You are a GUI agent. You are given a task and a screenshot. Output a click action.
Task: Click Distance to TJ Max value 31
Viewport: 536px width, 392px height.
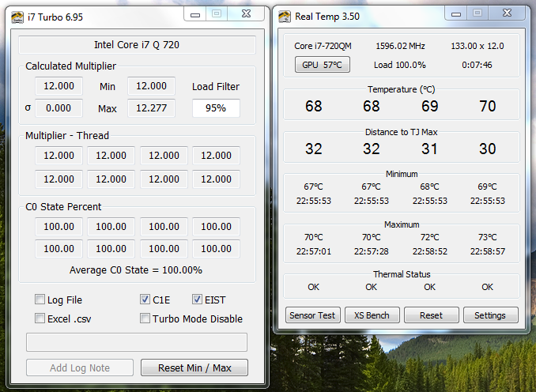point(429,149)
